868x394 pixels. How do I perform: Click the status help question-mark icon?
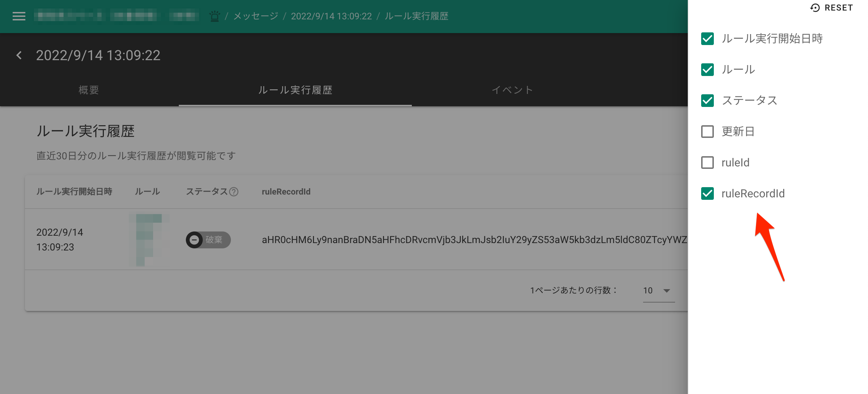coord(234,192)
